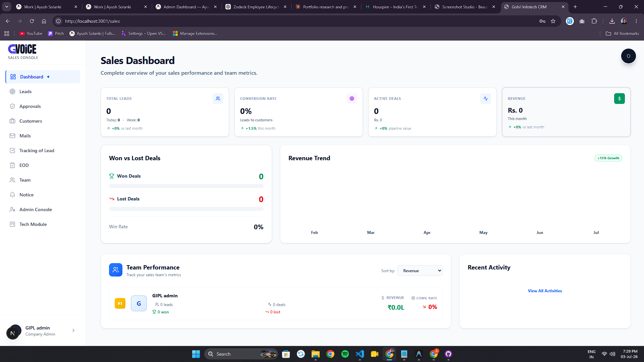Image resolution: width=644 pixels, height=362 pixels.
Task: Click the ₹0.0L revenue value
Action: click(x=396, y=307)
